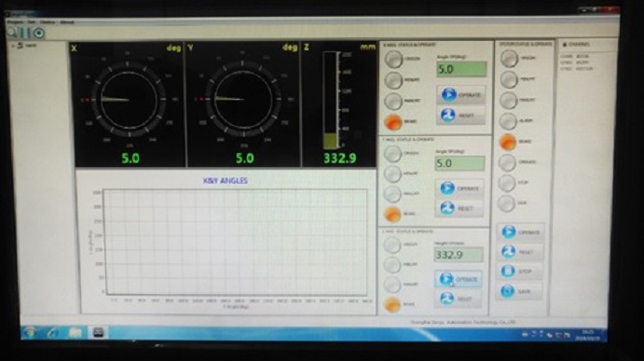Viewport: 644px width, 361px height.
Task: Click the circular target icon in toolbar
Action: pyautogui.click(x=38, y=33)
